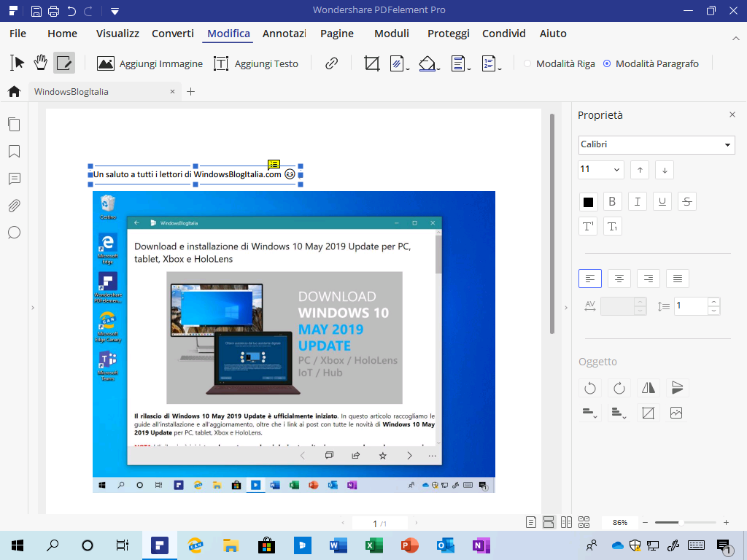Open a new tab with plus button

190,91
